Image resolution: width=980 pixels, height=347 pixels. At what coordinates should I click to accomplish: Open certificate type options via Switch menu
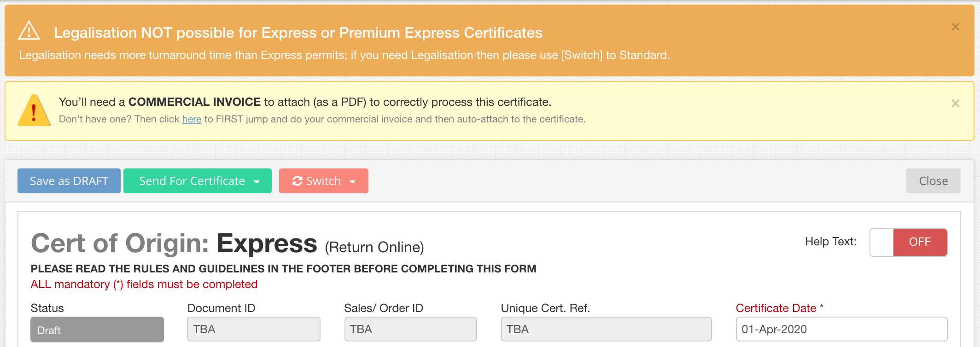323,181
